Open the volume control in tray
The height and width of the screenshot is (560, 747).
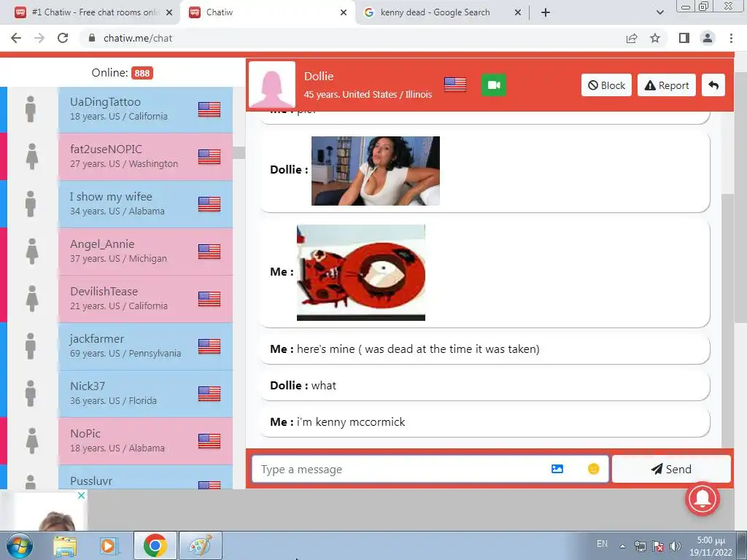pos(675,546)
